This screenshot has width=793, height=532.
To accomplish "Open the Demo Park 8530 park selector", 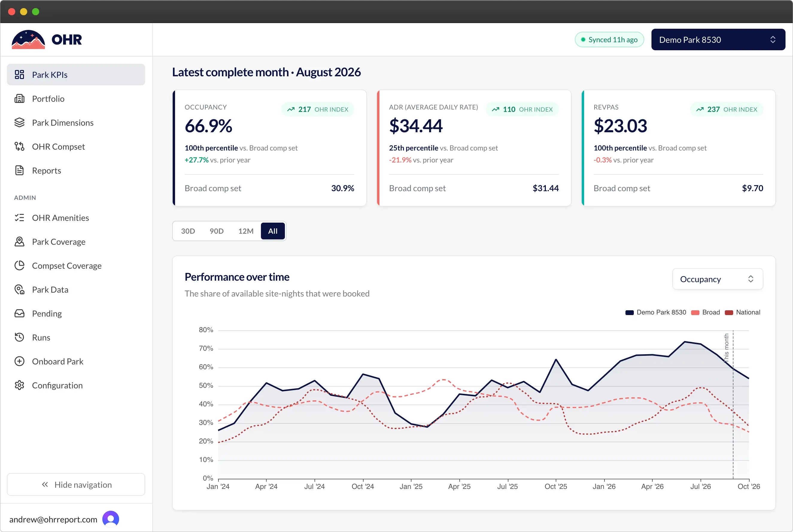I will pos(718,40).
